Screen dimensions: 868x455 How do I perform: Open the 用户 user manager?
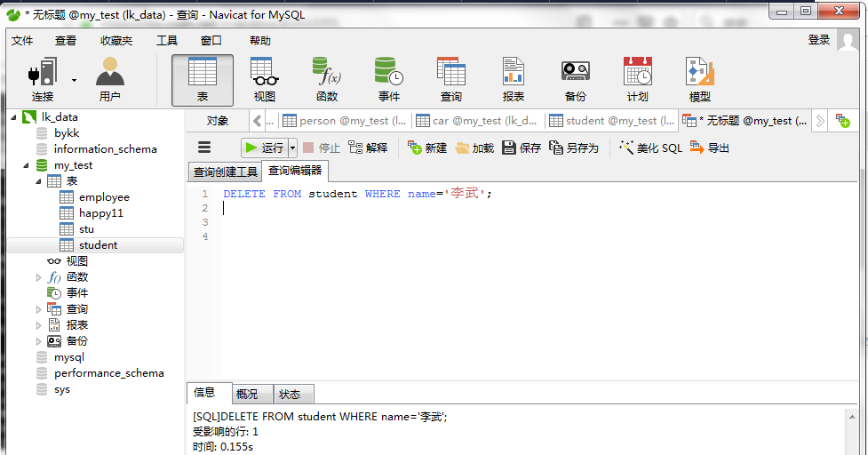109,80
